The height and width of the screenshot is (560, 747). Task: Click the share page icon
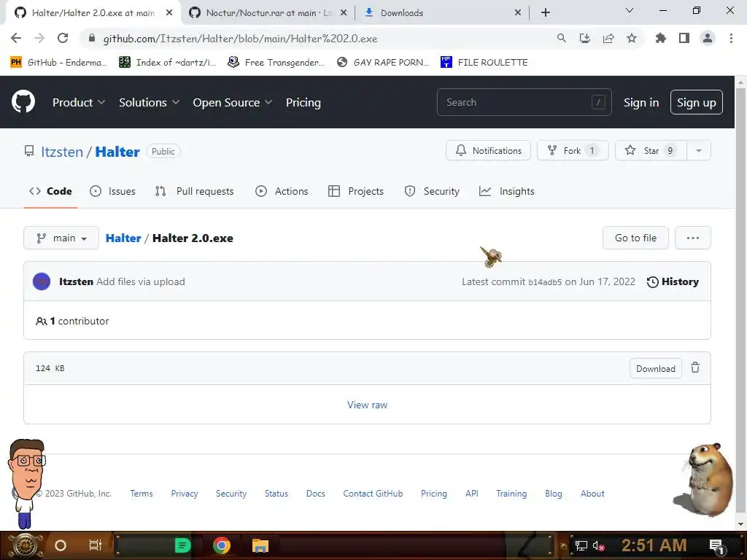click(608, 38)
